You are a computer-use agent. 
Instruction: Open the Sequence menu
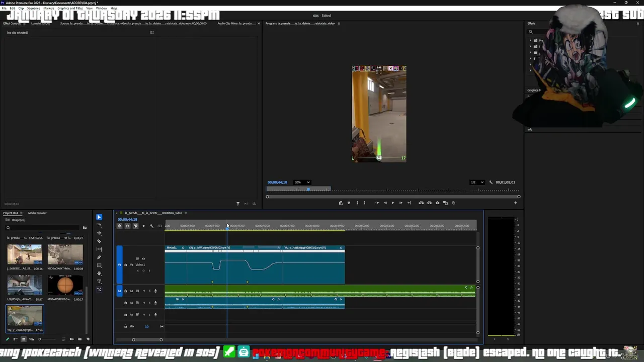[x=34, y=8]
